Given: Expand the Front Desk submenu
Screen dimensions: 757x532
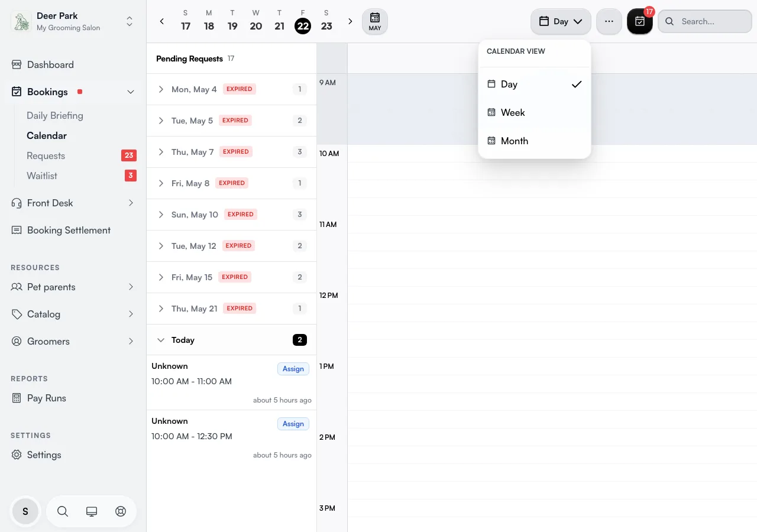Looking at the screenshot, I should click(131, 203).
